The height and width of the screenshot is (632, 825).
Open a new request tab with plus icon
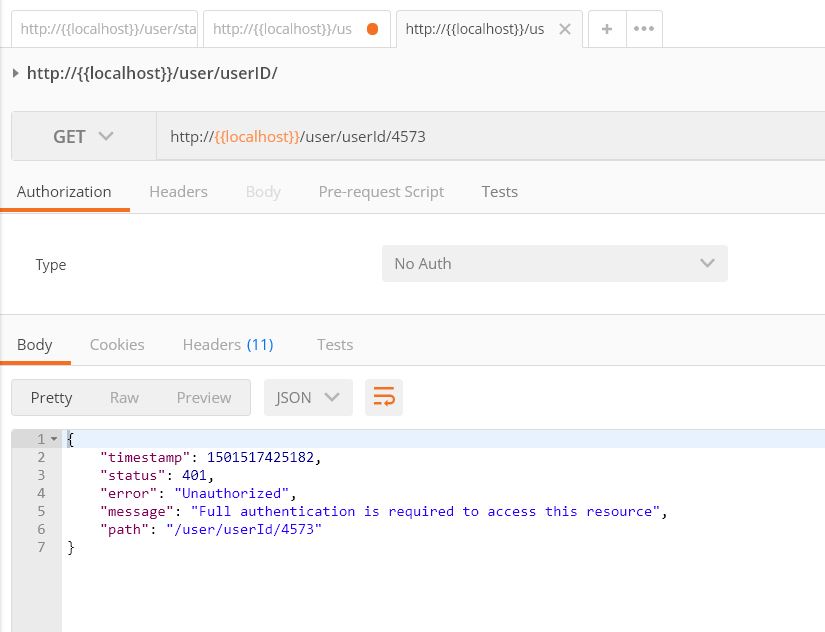coord(606,29)
